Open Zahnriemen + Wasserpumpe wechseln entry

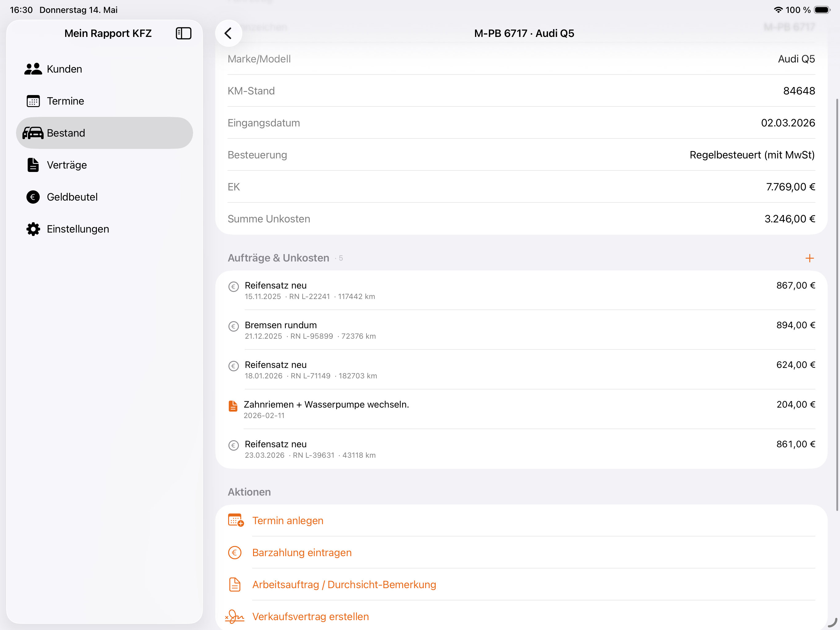pyautogui.click(x=521, y=409)
